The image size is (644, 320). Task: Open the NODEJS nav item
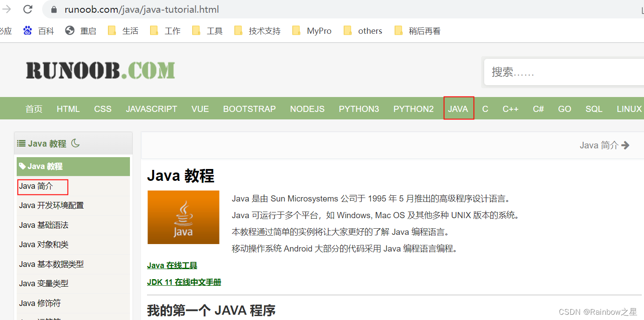pos(307,109)
